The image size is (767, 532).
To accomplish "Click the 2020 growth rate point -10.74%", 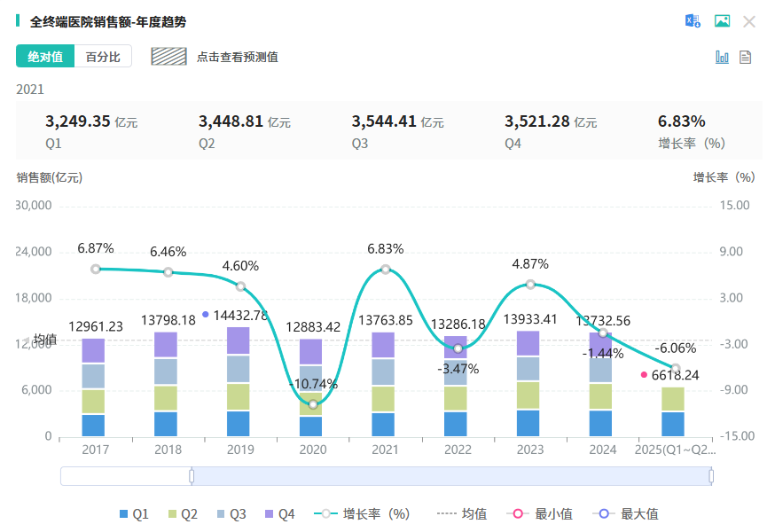I will click(x=313, y=404).
